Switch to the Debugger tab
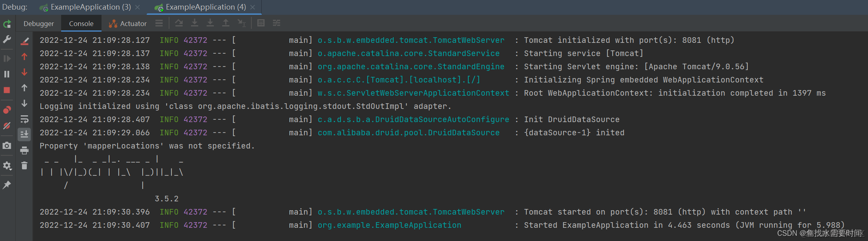This screenshot has width=868, height=241. click(x=38, y=24)
